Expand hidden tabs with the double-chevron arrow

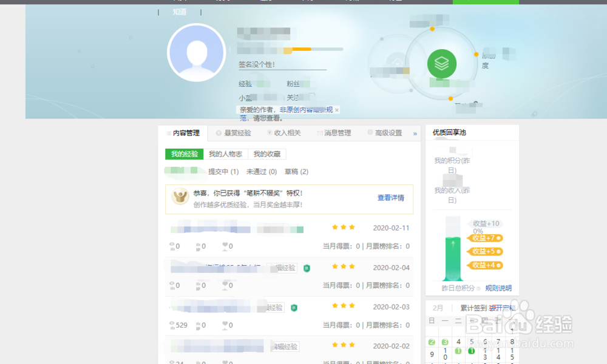[x=416, y=133]
